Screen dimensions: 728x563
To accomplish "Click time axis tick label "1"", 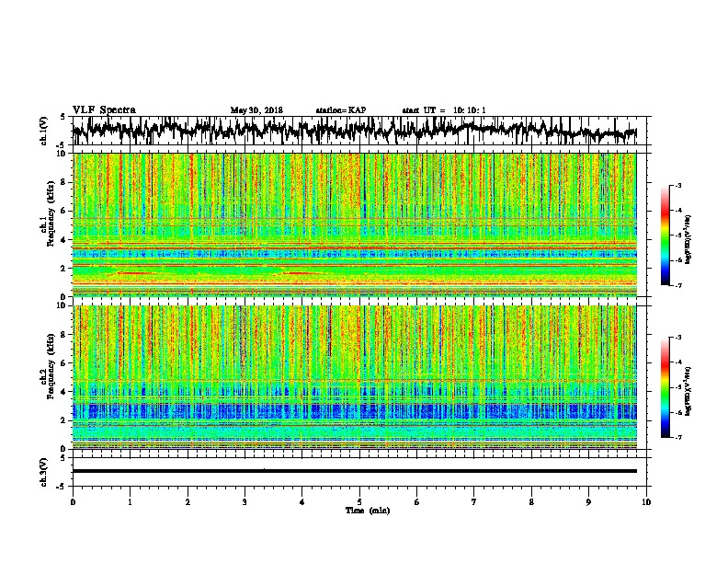I will (130, 502).
